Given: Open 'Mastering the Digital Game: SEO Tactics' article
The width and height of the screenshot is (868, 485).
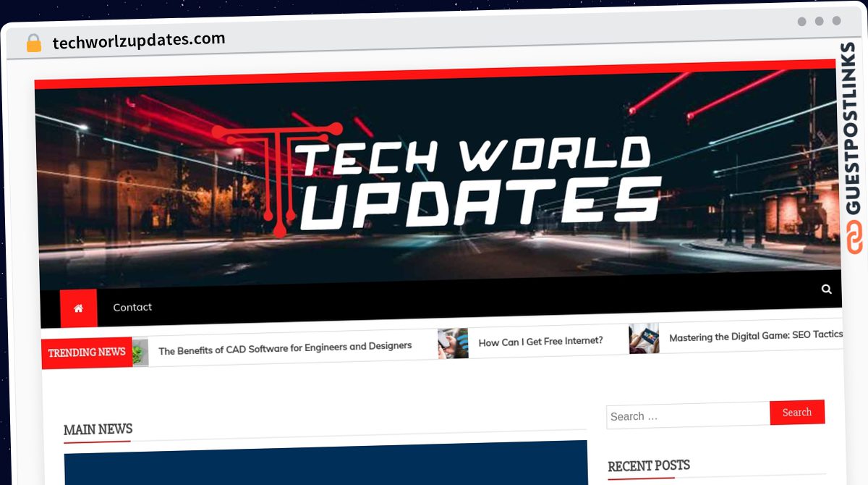Looking at the screenshot, I should pos(756,336).
